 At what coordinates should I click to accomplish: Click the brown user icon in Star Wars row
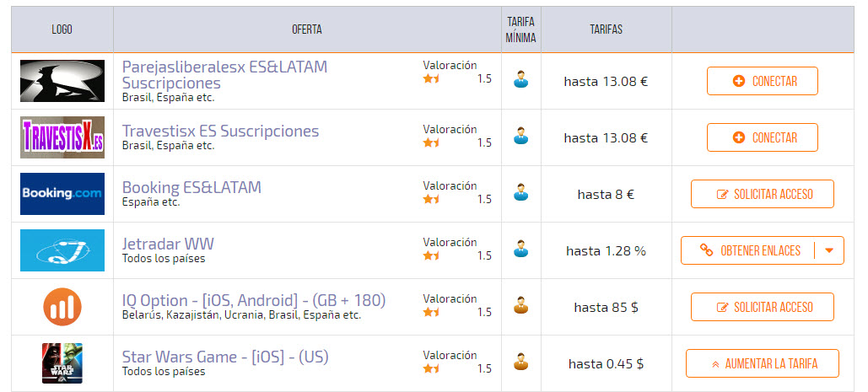tap(521, 361)
